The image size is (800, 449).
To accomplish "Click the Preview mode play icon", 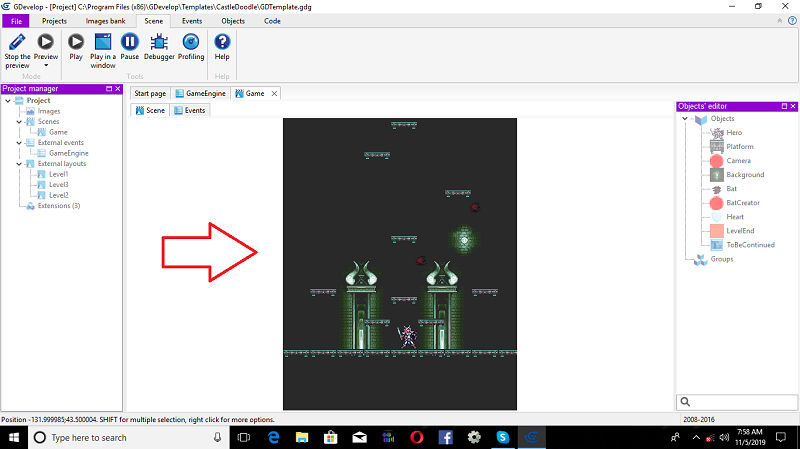I will 45,42.
